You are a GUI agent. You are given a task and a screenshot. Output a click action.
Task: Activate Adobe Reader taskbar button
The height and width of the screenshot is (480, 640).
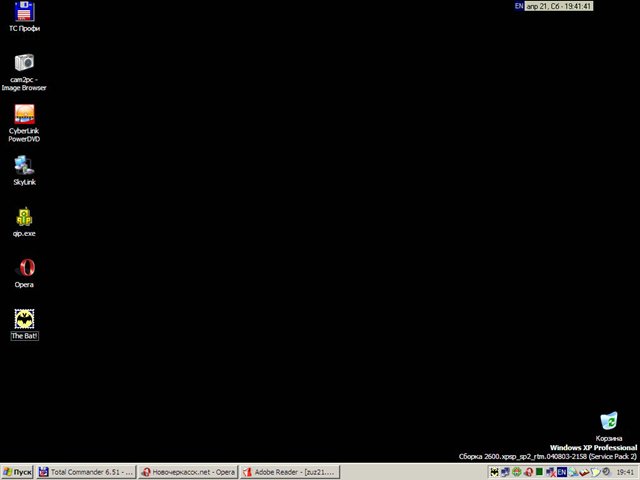(289, 472)
